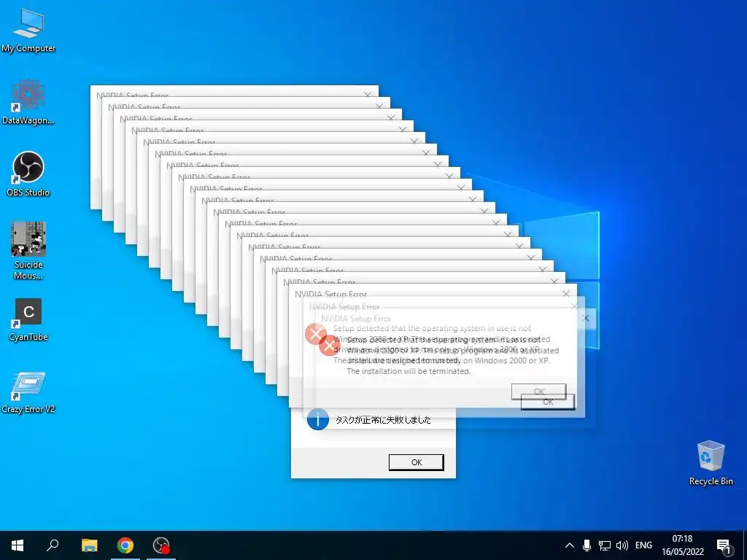747x560 pixels.
Task: Open the network tray icon
Action: [605, 545]
